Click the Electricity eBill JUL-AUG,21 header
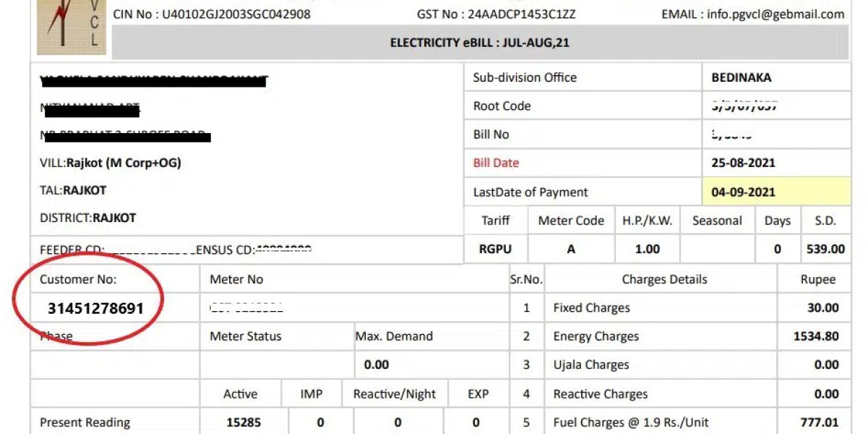This screenshot has height=434, width=868. click(480, 43)
